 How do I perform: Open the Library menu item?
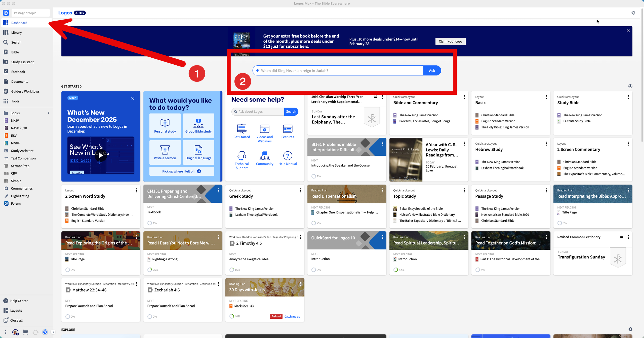pyautogui.click(x=16, y=33)
